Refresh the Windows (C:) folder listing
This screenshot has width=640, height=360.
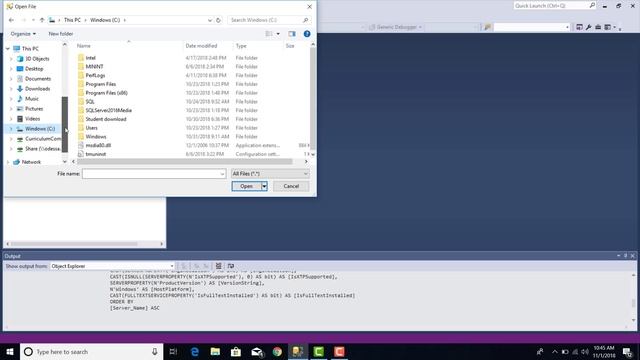[x=218, y=20]
